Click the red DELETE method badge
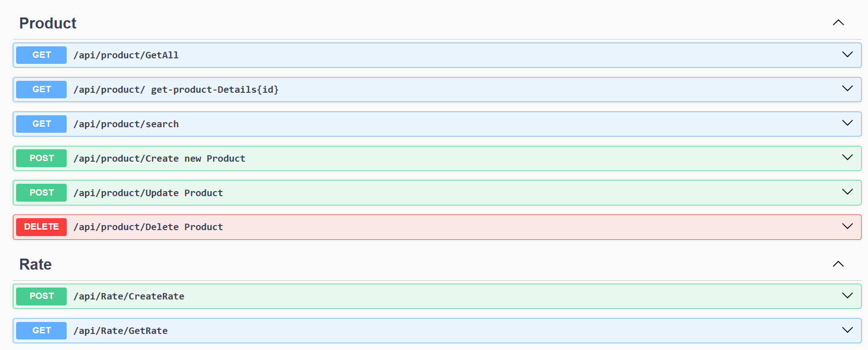 coord(41,227)
